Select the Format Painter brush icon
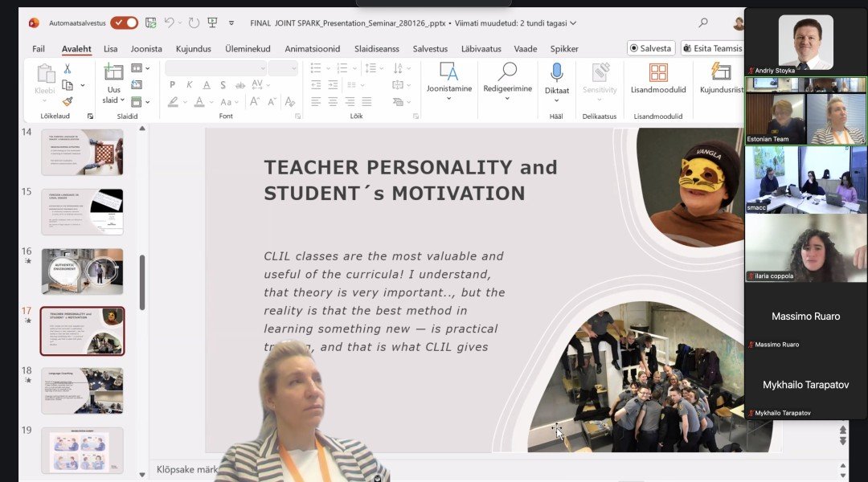The width and height of the screenshot is (868, 482). (x=68, y=101)
